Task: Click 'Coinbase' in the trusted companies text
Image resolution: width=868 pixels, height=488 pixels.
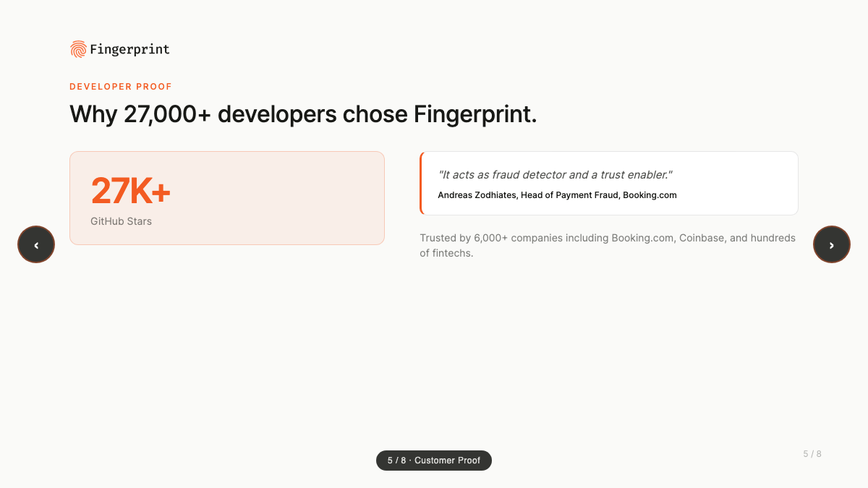Action: click(702, 238)
